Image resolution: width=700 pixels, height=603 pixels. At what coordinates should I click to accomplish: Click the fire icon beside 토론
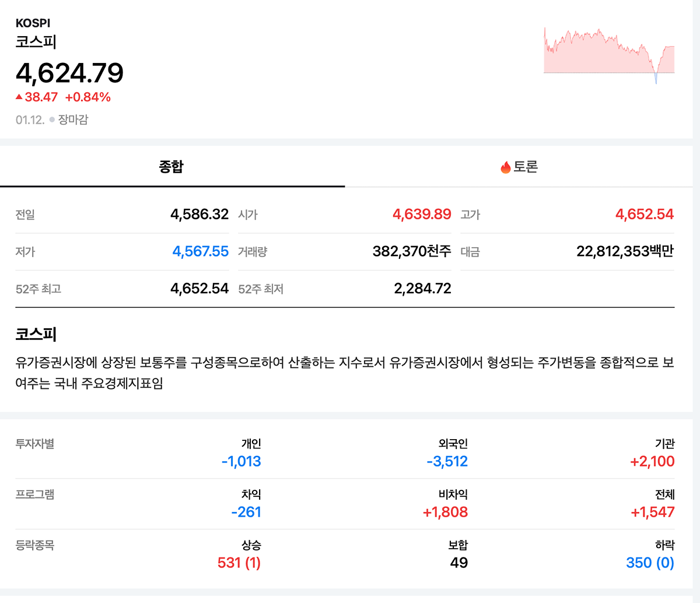pyautogui.click(x=505, y=168)
